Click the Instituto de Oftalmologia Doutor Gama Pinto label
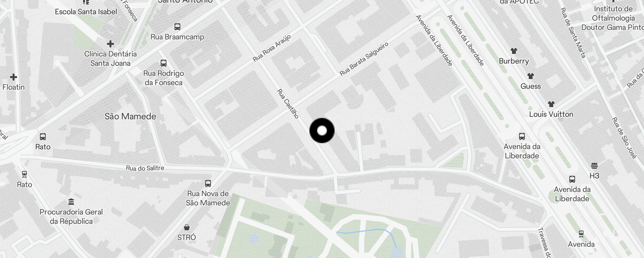This screenshot has width=644, height=258. pyautogui.click(x=613, y=18)
